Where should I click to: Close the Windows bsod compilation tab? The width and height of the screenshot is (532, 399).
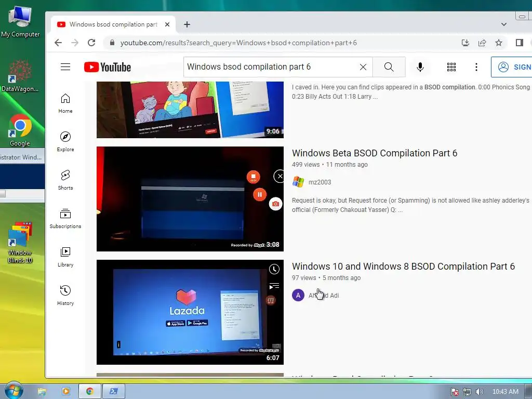[x=167, y=24]
